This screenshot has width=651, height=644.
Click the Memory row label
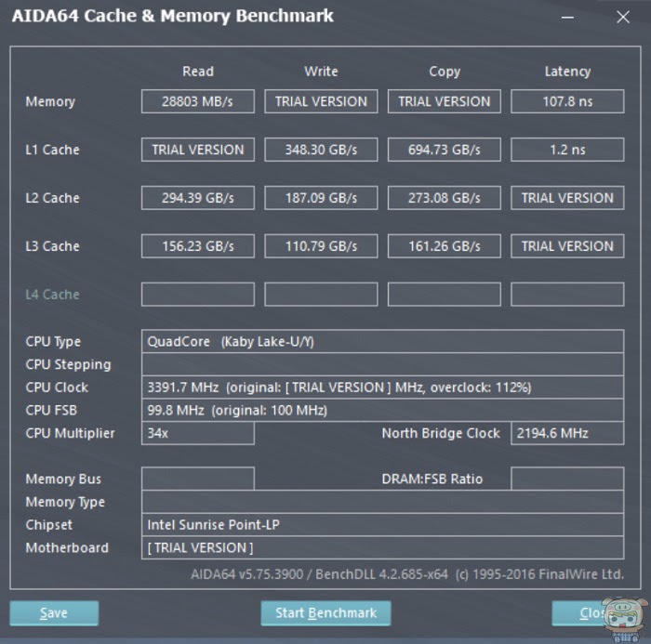pyautogui.click(x=50, y=101)
